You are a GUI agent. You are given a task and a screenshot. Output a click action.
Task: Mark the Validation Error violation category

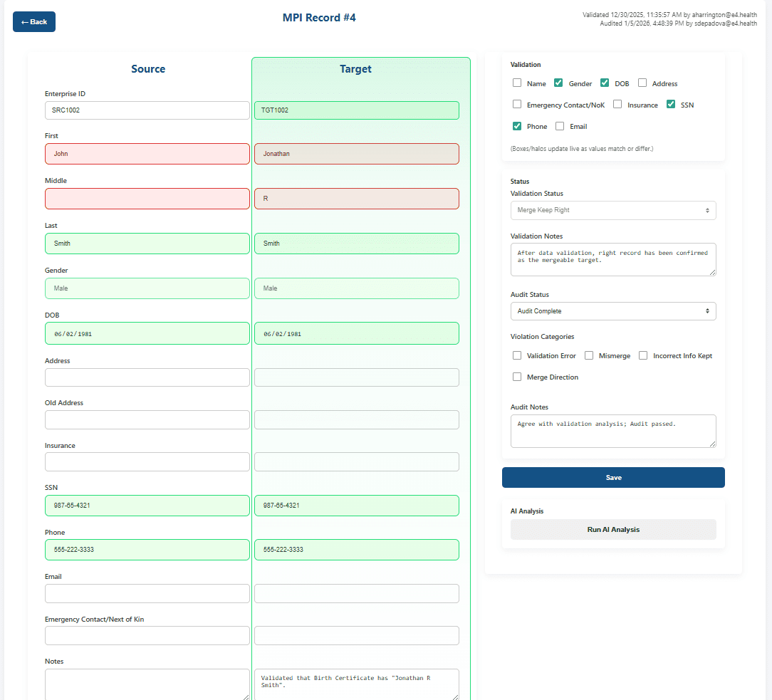[x=517, y=355]
